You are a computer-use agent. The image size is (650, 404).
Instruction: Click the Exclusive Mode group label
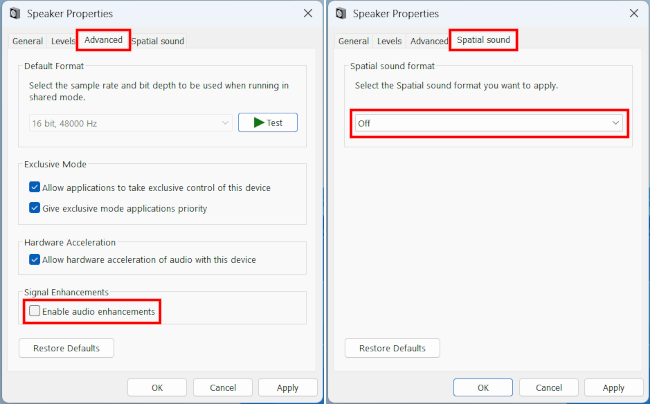[x=55, y=164]
